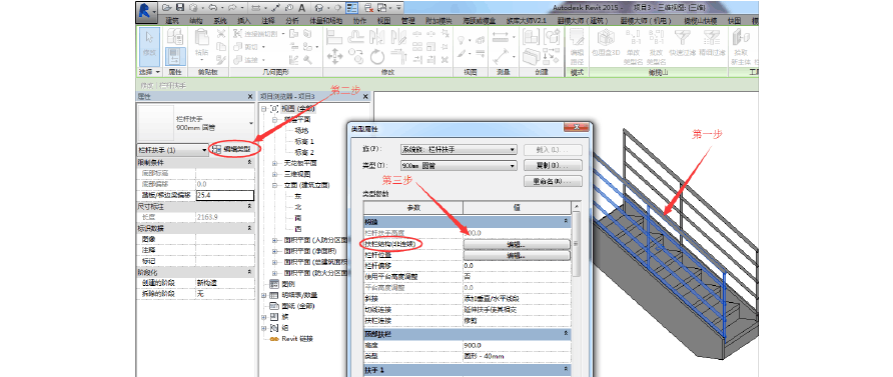Open the 结构 ribbon tab
The height and width of the screenshot is (377, 893).
196,21
